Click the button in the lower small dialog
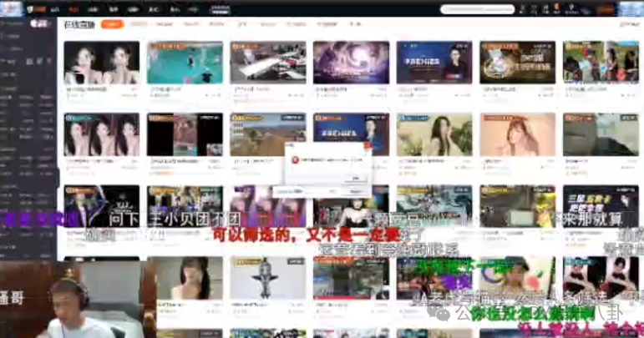 tap(355, 191)
